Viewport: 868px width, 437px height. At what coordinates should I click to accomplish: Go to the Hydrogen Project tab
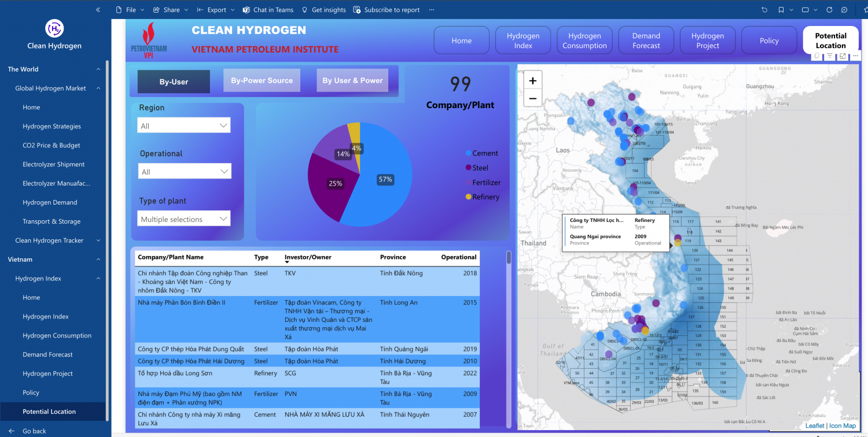pyautogui.click(x=707, y=40)
